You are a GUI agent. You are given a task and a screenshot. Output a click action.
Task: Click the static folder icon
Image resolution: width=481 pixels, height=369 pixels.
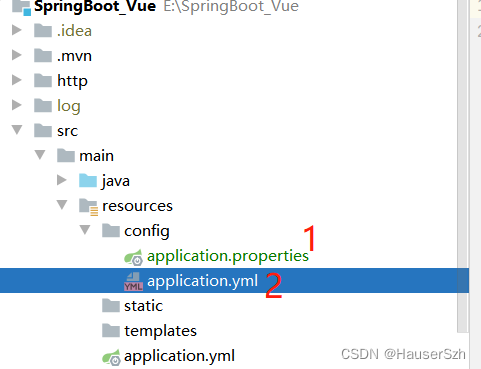coord(111,305)
